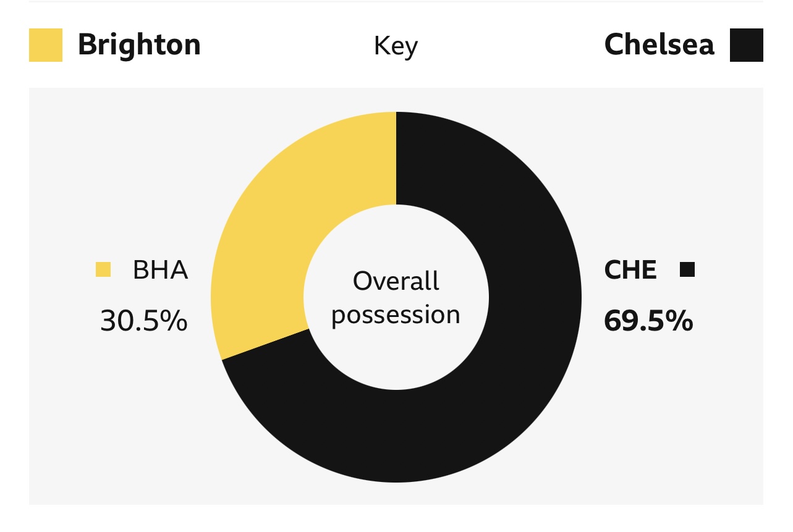793x532 pixels.
Task: Click the grey chart background panel corner
Action: point(37,96)
